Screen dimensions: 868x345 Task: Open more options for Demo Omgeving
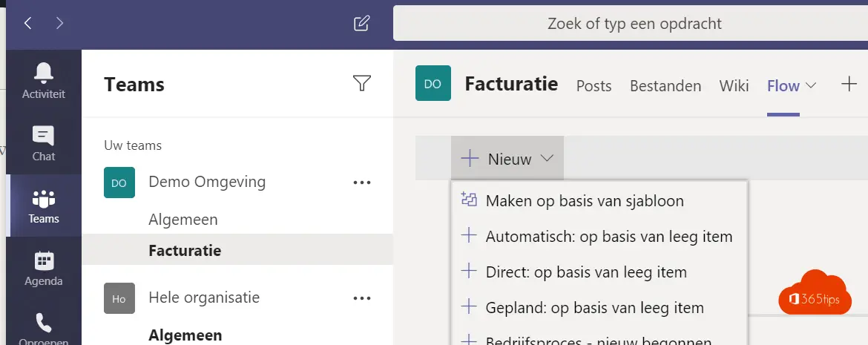(362, 183)
